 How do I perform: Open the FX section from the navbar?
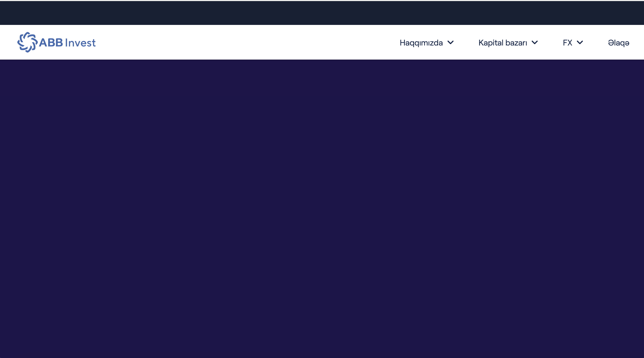pyautogui.click(x=567, y=43)
